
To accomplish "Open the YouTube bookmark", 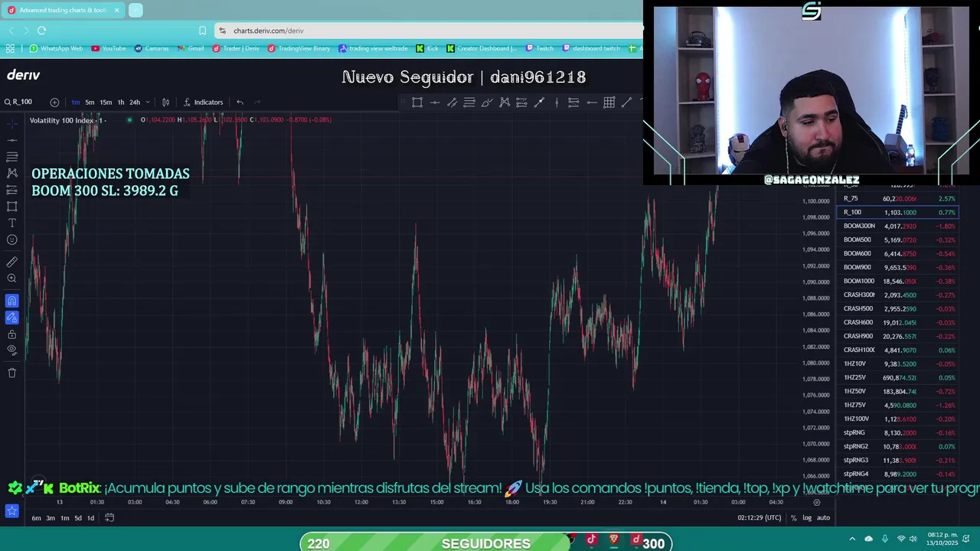I will (109, 48).
